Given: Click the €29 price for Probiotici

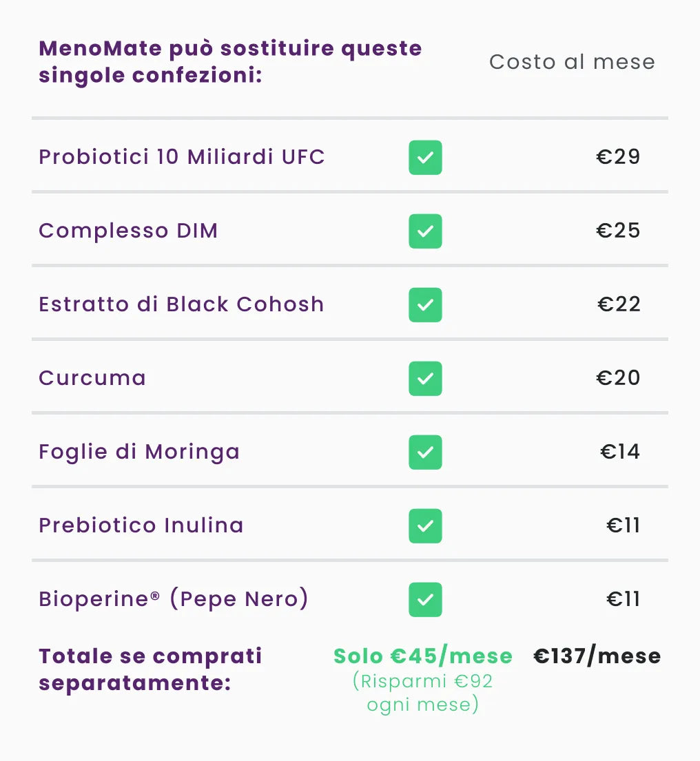Looking at the screenshot, I should point(618,157).
